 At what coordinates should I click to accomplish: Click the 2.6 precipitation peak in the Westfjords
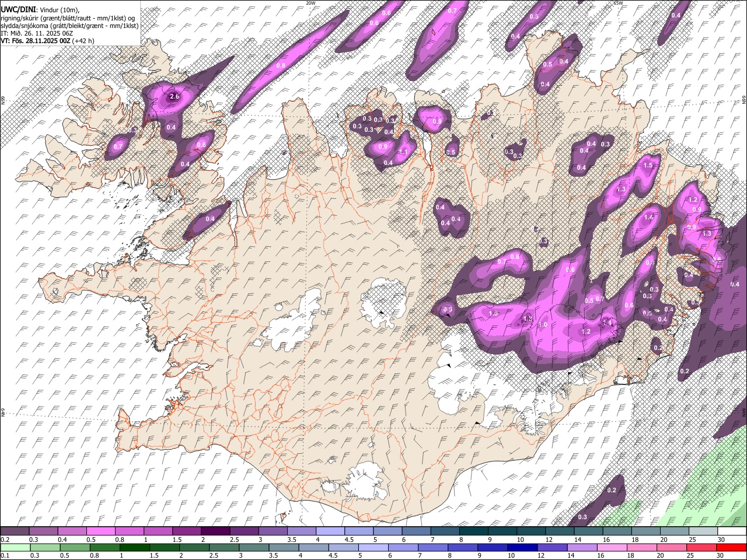(x=173, y=96)
